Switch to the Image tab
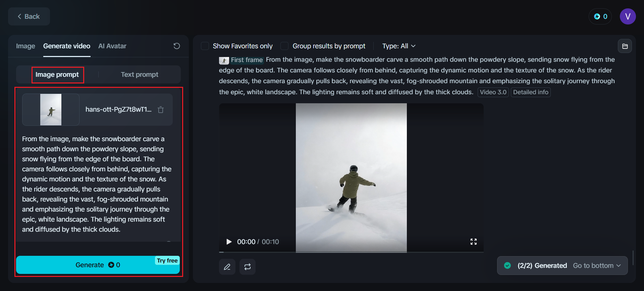The height and width of the screenshot is (291, 644). [x=25, y=46]
